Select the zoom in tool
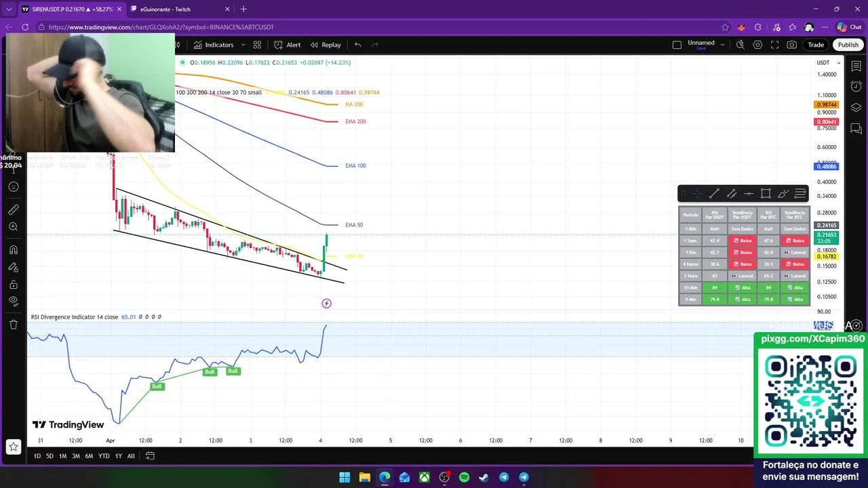This screenshot has width=868, height=488. [x=13, y=227]
